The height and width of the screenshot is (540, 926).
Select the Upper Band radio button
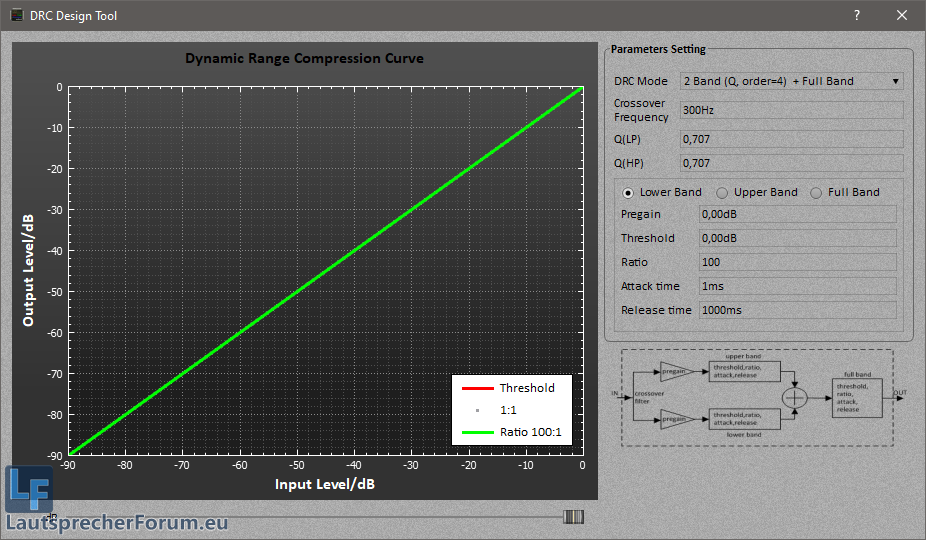(x=722, y=192)
